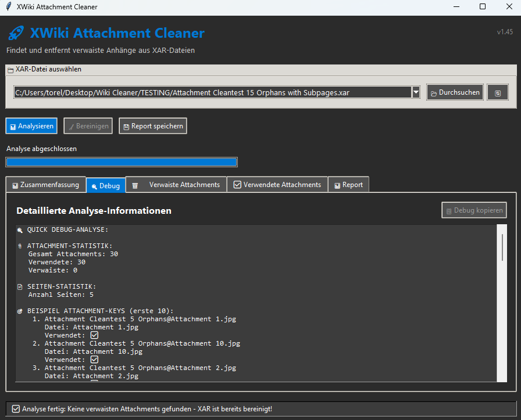The height and width of the screenshot is (420, 521).
Task: Click the page icon beside SEITEN-STATISTIK
Action: tap(20, 287)
